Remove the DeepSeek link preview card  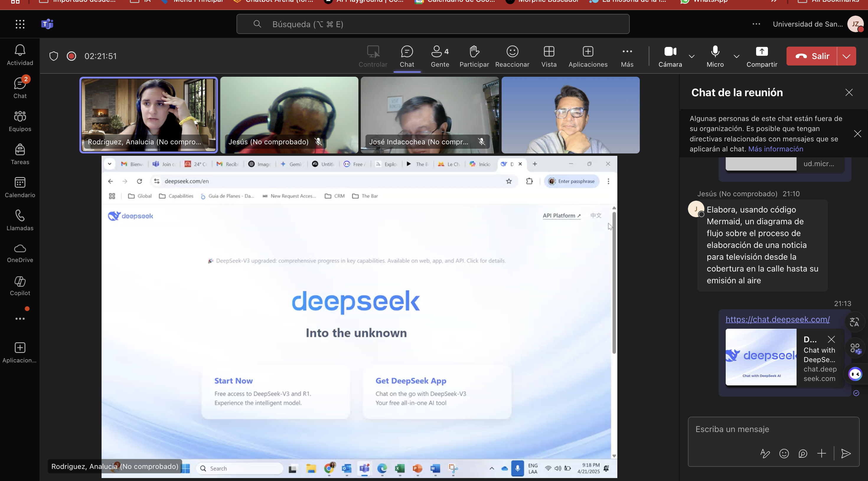[831, 339]
